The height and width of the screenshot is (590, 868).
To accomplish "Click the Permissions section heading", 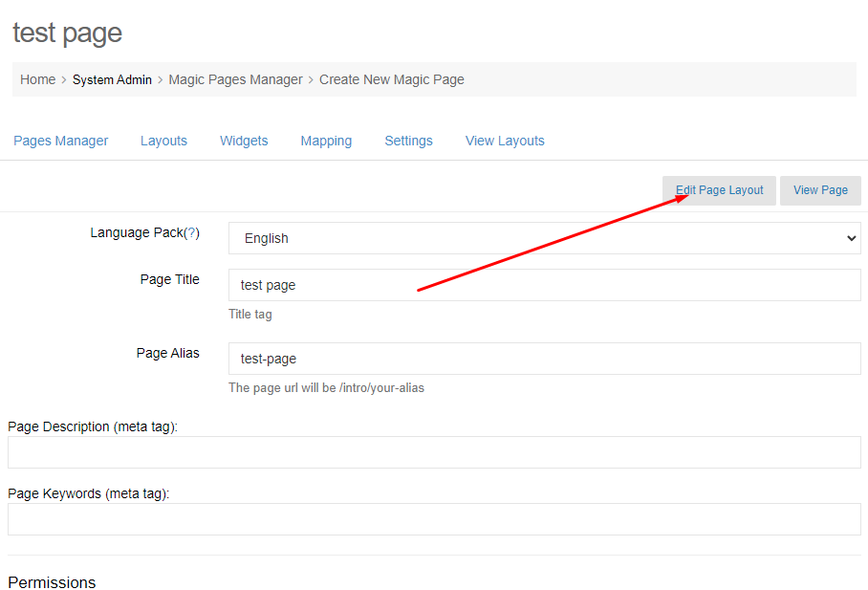I will coord(52,582).
